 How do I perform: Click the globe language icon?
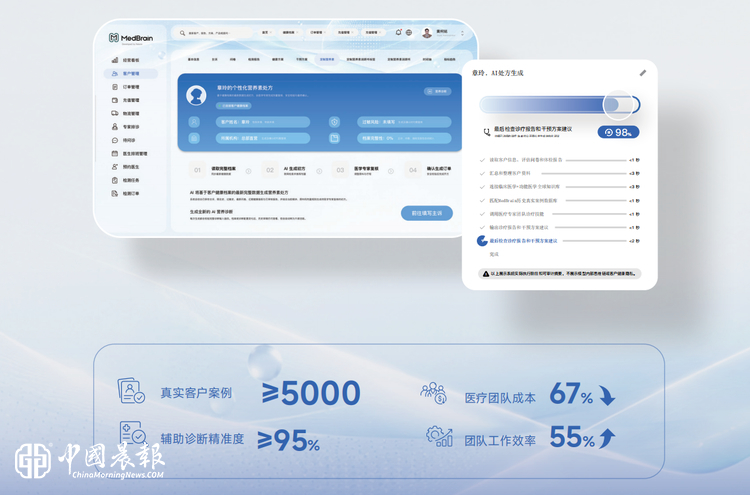(409, 33)
